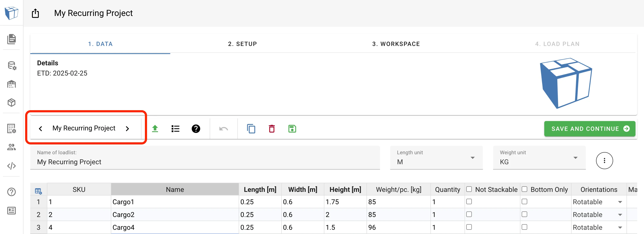This screenshot has width=644, height=234.
Task: Toggle the Not Stackable column header checkbox
Action: tap(469, 189)
